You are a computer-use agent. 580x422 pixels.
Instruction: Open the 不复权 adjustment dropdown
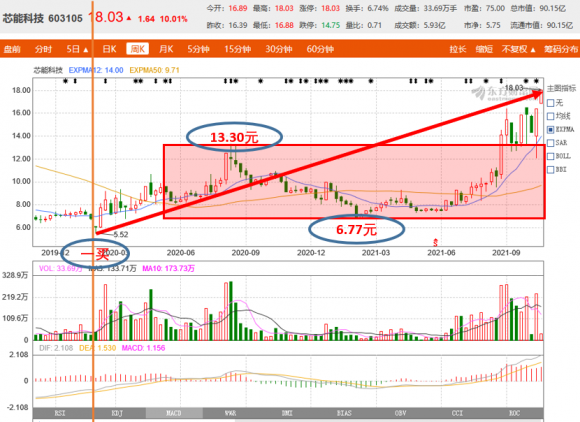[x=519, y=49]
